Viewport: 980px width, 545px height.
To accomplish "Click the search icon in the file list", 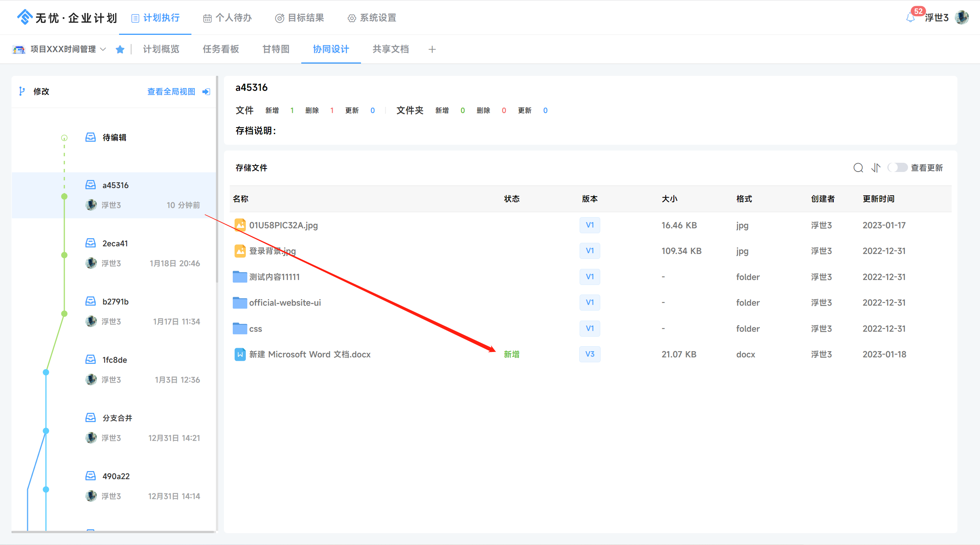I will [x=858, y=168].
